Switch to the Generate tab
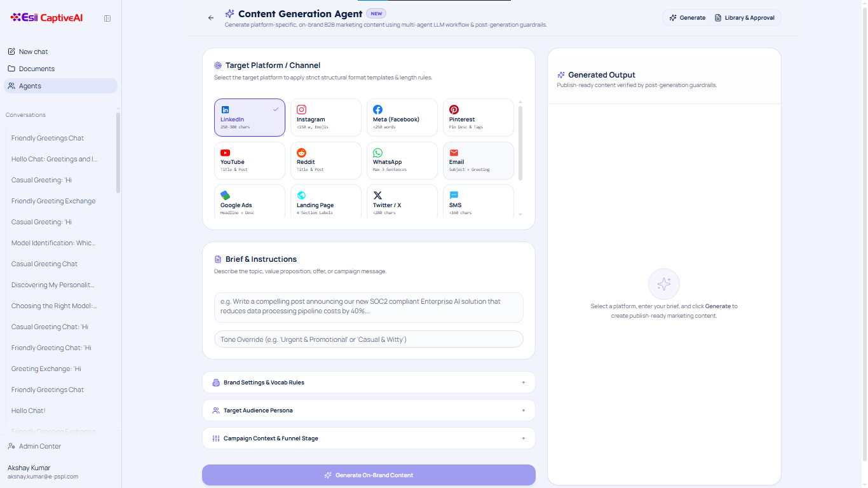 click(x=688, y=18)
